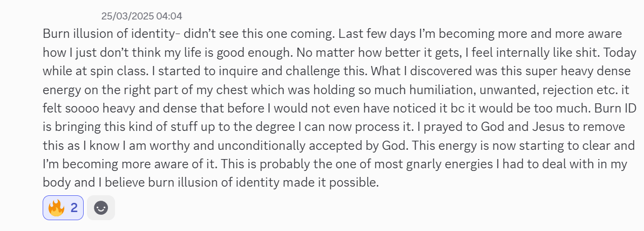Click the date 25/03/2025 in header

click(x=127, y=16)
